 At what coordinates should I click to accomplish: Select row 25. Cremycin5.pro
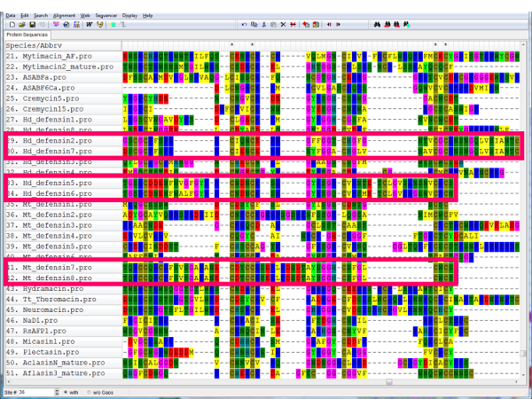(63, 98)
